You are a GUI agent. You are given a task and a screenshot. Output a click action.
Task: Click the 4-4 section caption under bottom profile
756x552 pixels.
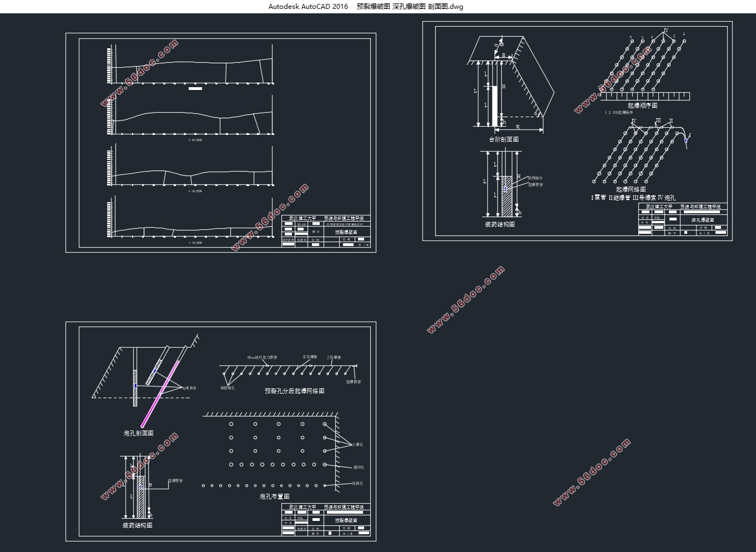click(195, 243)
